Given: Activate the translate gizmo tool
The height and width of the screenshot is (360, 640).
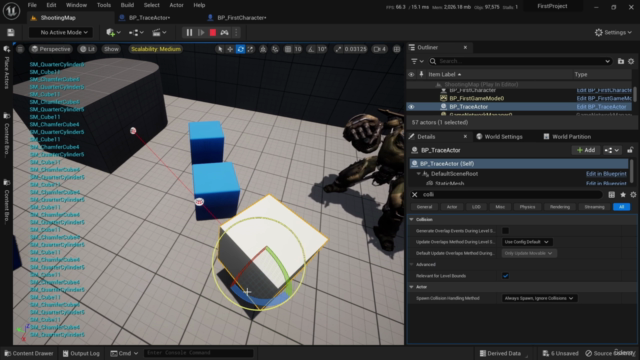Looking at the screenshot, I should point(230,49).
